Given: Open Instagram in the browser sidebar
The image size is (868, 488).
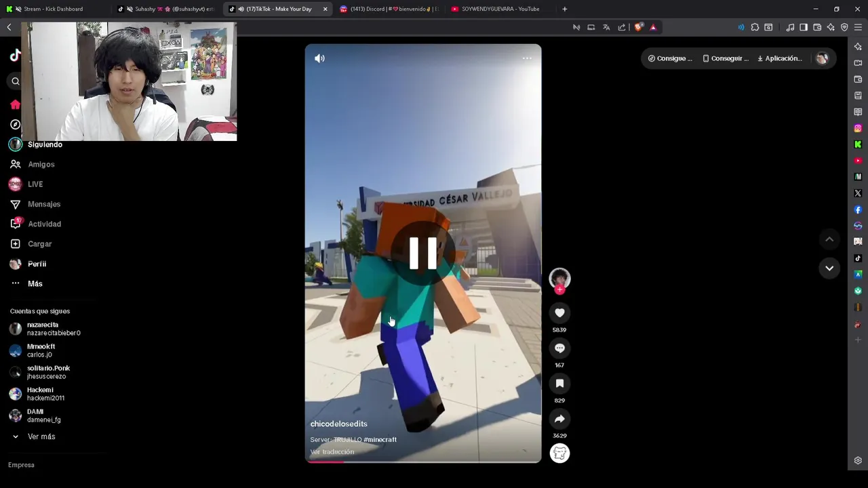Looking at the screenshot, I should (x=858, y=128).
